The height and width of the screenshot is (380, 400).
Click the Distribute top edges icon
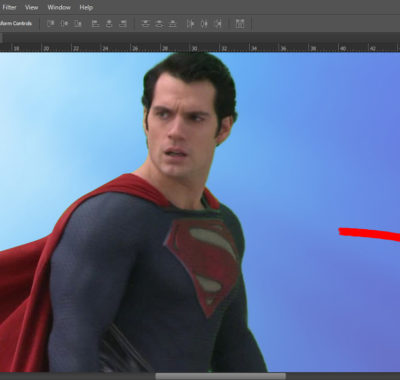click(x=145, y=24)
